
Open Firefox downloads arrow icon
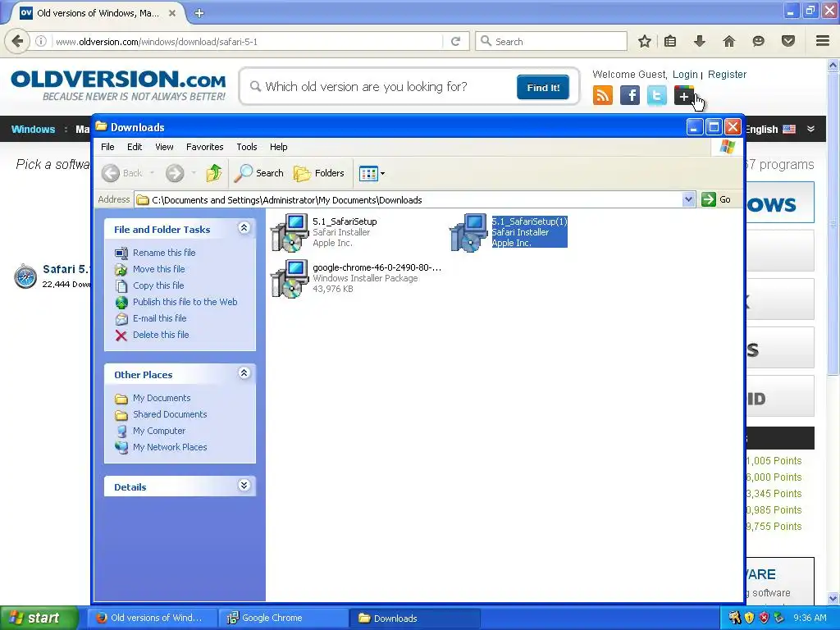coord(699,41)
